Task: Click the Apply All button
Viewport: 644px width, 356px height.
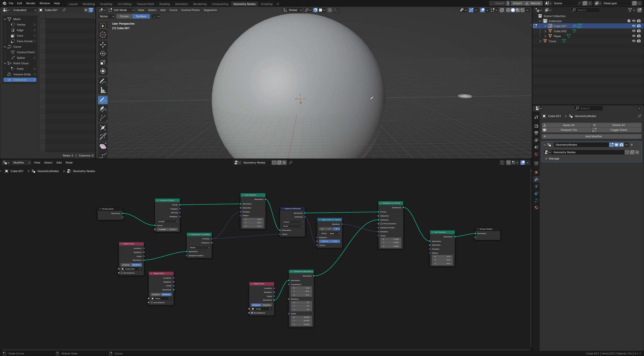Action: coord(569,125)
